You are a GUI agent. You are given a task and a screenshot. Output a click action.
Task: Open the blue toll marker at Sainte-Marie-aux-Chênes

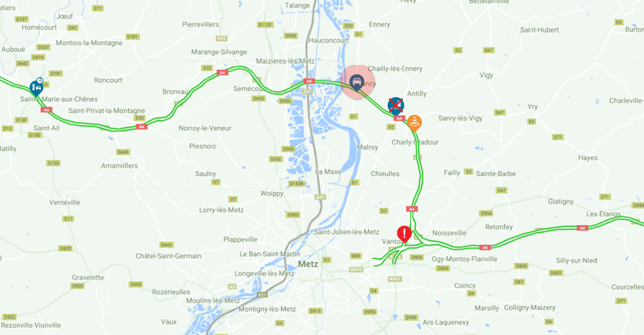pos(37,88)
